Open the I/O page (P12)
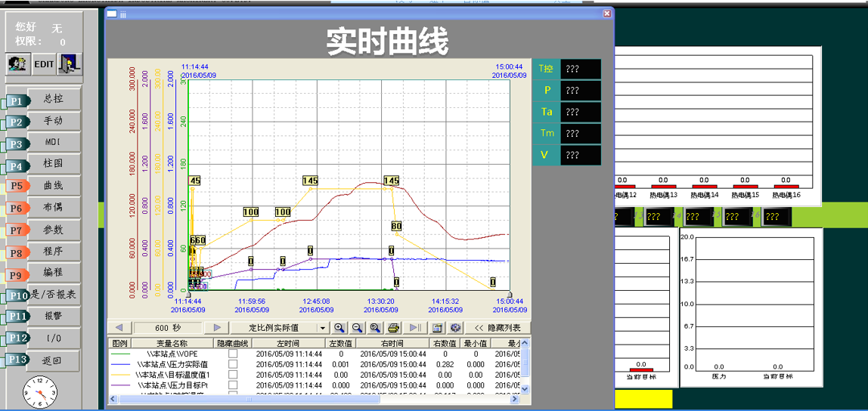 click(54, 338)
